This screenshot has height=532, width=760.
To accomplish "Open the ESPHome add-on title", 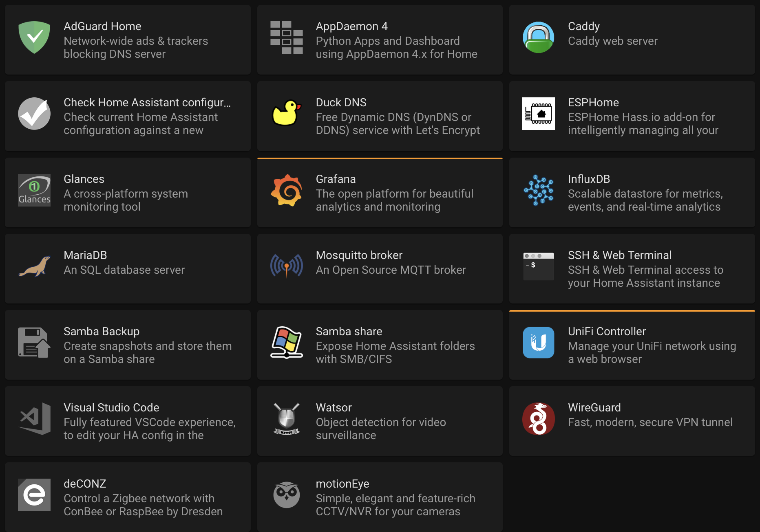I will point(593,103).
